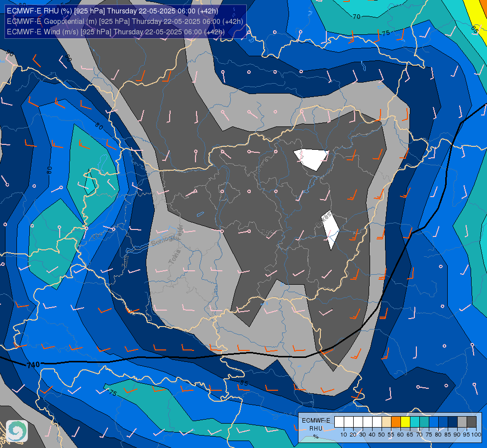Click the legend tick label '40'

(372, 435)
